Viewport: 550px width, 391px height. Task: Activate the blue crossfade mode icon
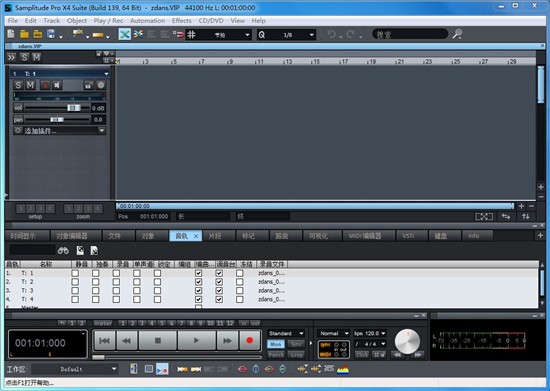click(x=125, y=34)
